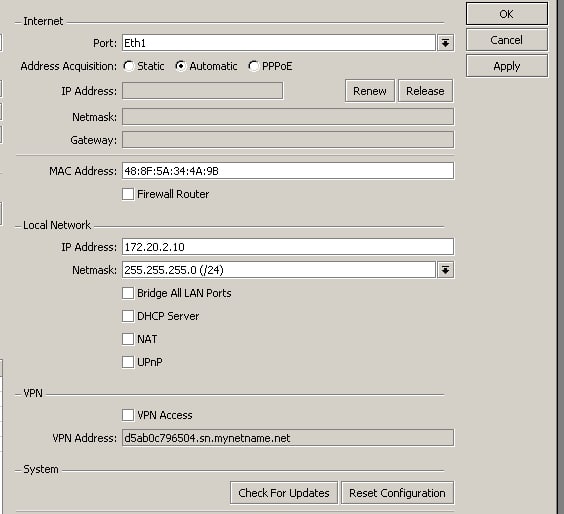
Task: Renew the Internet IP address lease
Action: pos(370,91)
